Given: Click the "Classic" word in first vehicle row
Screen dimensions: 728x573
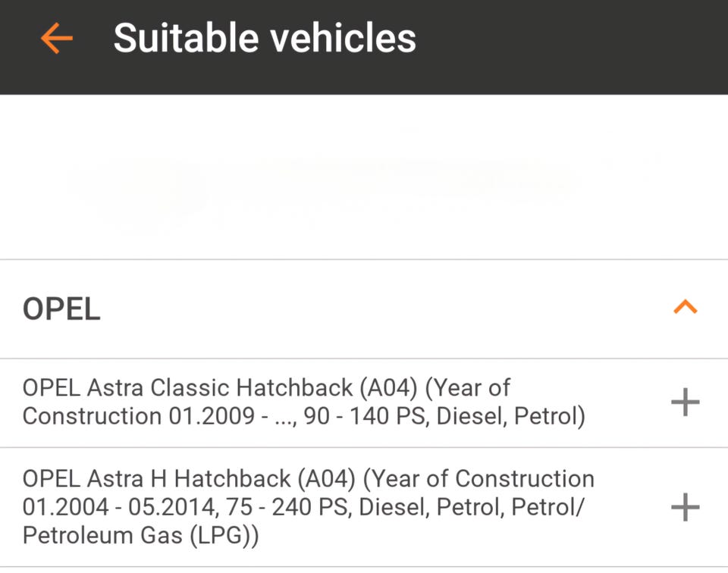Looking at the screenshot, I should click(x=190, y=388).
